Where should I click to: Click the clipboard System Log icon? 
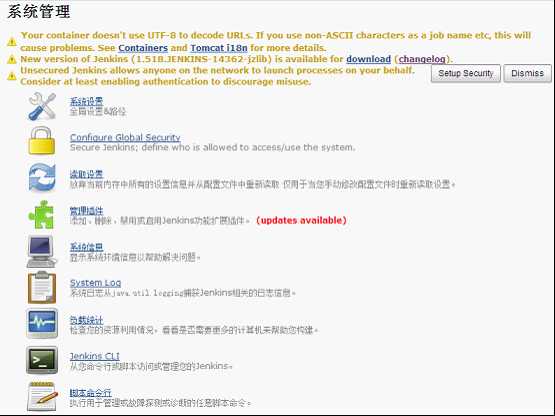click(42, 287)
